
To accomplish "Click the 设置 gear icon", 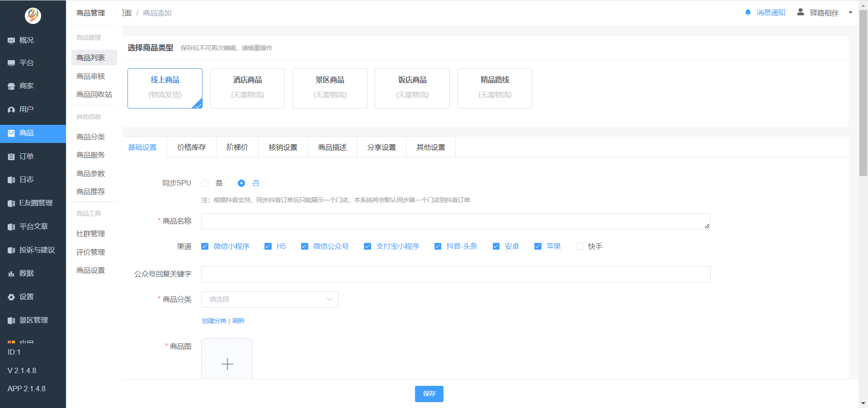I will [x=11, y=297].
